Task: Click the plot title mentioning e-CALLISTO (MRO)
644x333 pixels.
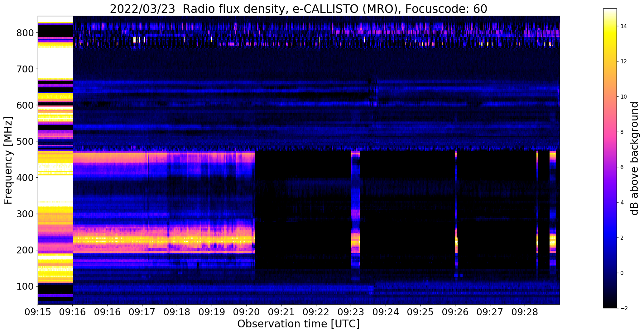Action: pyautogui.click(x=298, y=9)
